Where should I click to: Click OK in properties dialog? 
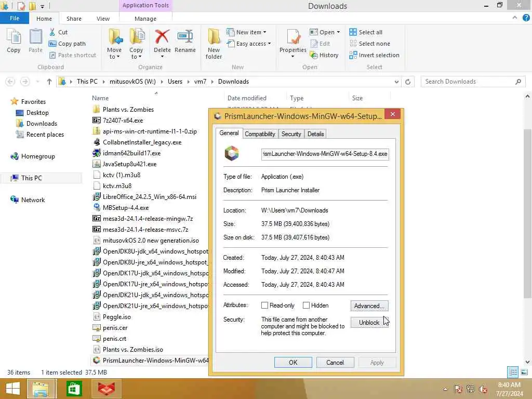tap(293, 362)
